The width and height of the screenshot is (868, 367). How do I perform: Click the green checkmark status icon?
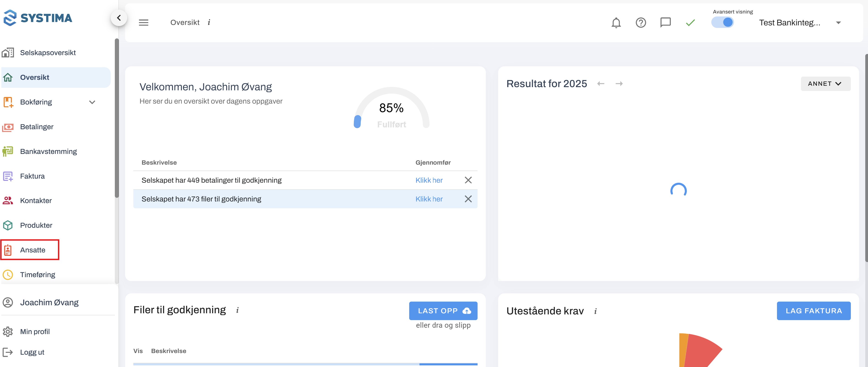pyautogui.click(x=690, y=23)
